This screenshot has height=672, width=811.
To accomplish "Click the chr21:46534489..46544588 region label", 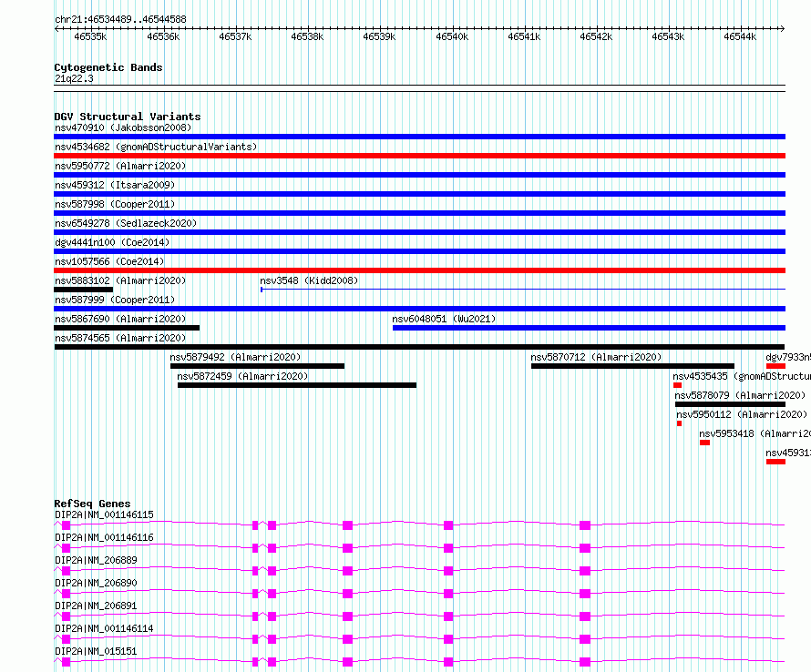I will click(120, 19).
